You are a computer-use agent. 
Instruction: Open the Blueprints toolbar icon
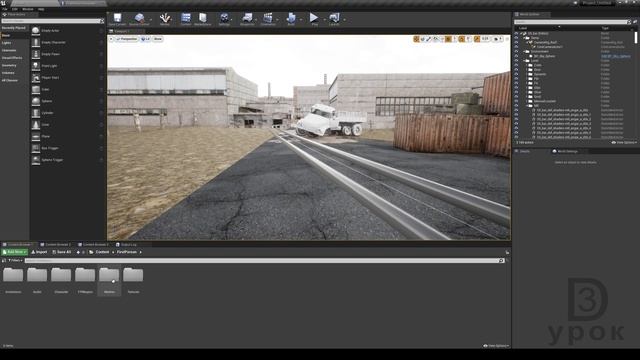(x=247, y=19)
